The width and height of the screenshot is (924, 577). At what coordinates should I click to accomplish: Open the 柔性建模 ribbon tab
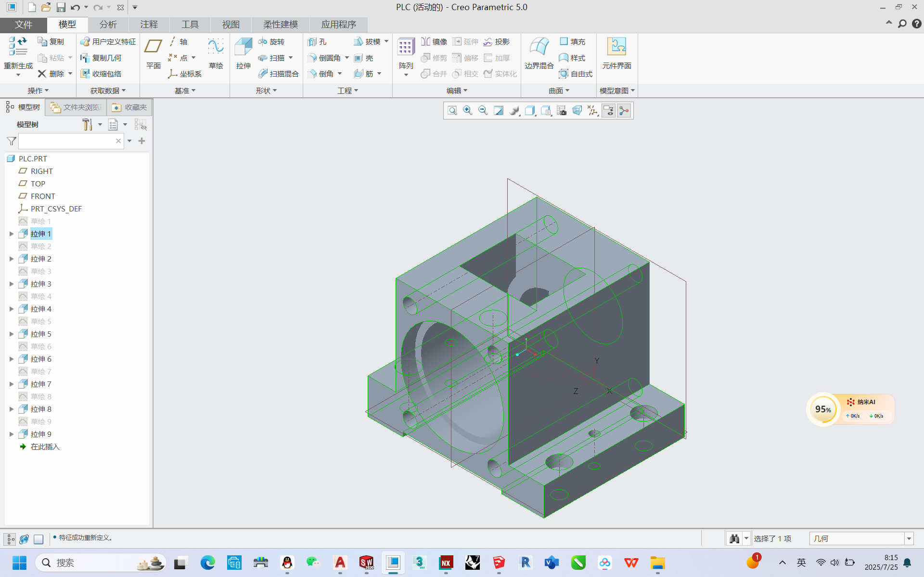click(x=280, y=25)
